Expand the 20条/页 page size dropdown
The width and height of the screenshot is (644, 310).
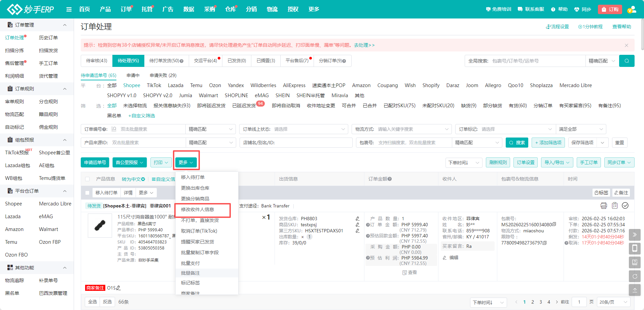pyautogui.click(x=614, y=302)
